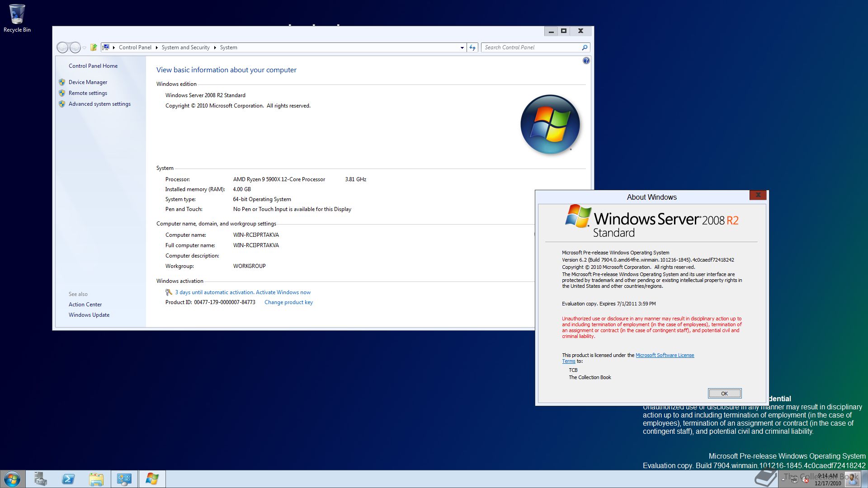Click the computer icon in address bar
Viewport: 868px width, 488px height.
[x=106, y=47]
